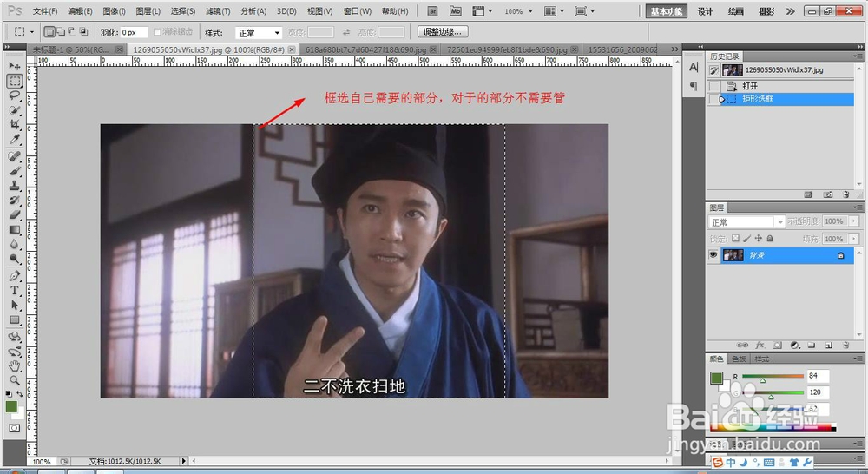Select the Spot Healing Brush tool

click(x=15, y=156)
